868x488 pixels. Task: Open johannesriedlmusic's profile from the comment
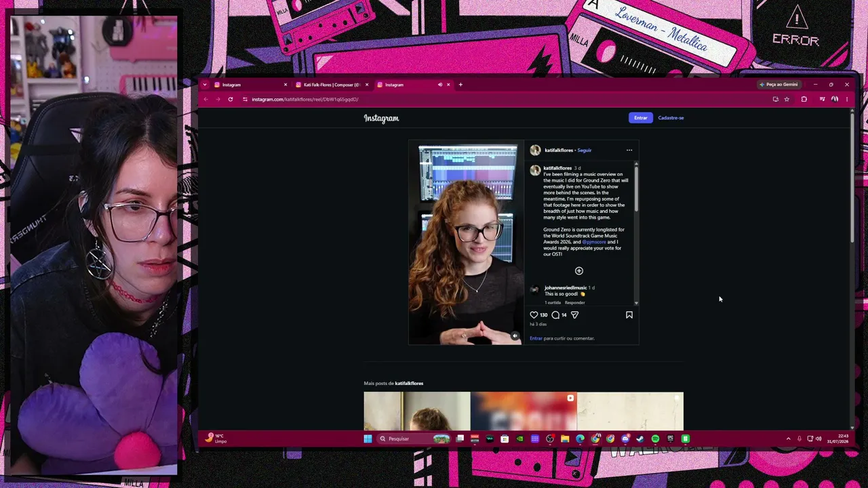(x=566, y=288)
